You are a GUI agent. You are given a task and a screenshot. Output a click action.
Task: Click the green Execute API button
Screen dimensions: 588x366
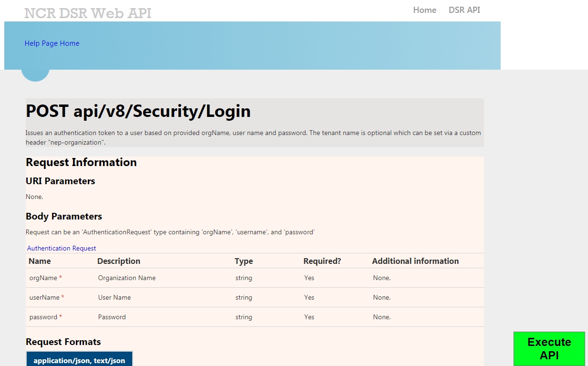[x=549, y=349]
